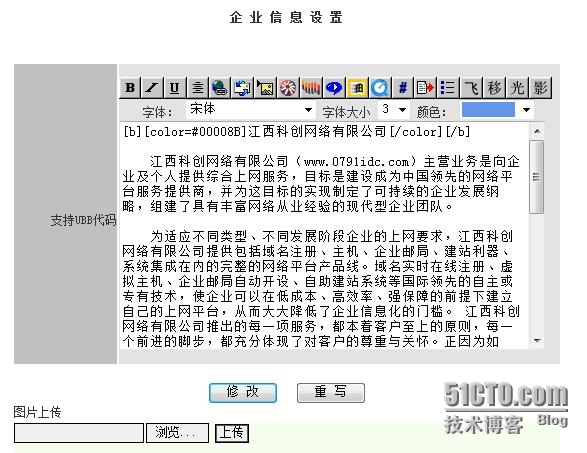Insert a bulleted list
Screen dimensions: 587x453
click(x=448, y=88)
